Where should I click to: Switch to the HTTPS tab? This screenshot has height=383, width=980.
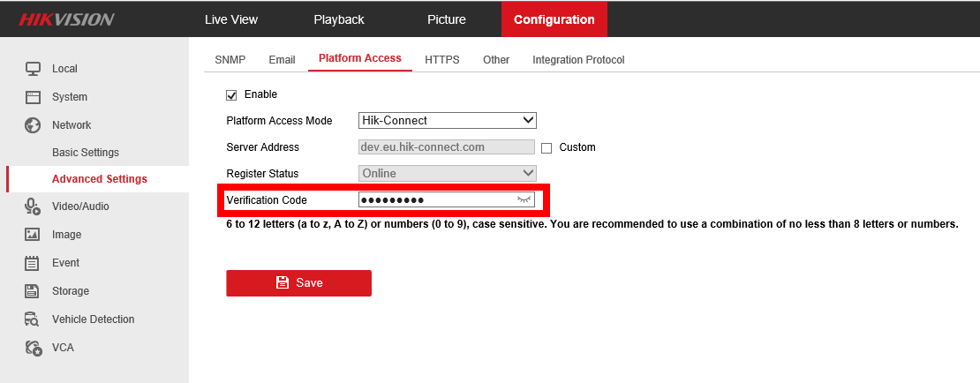click(x=441, y=60)
